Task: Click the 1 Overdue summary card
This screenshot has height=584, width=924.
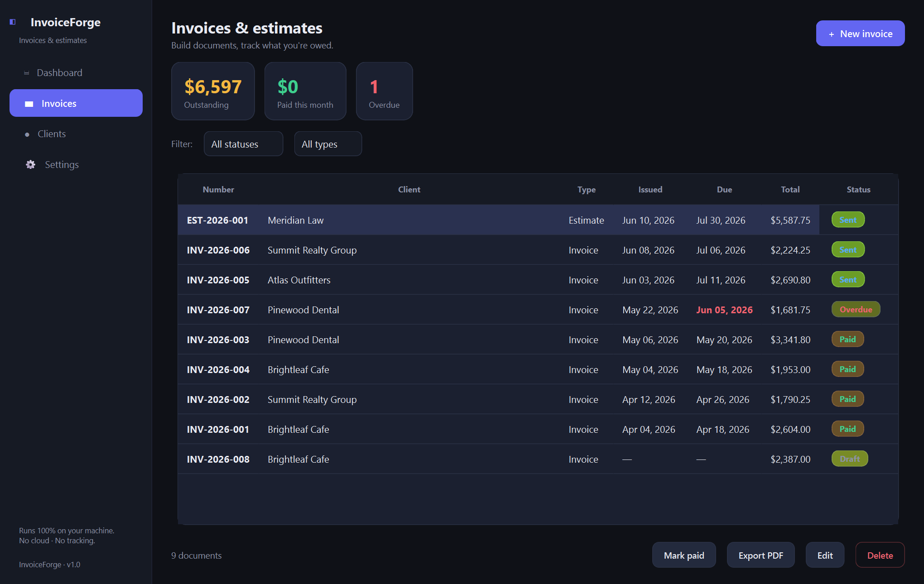Action: [384, 91]
